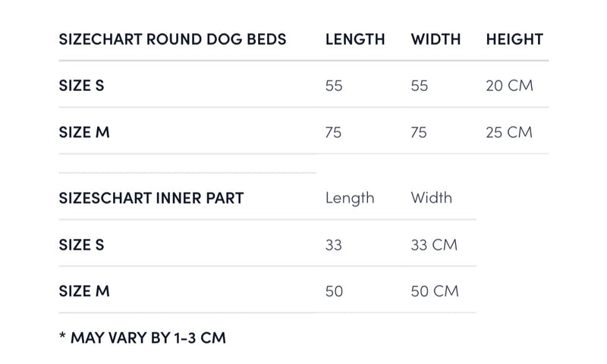Select the lowercase Width header of inner part
This screenshot has width=607, height=364.
point(431,198)
